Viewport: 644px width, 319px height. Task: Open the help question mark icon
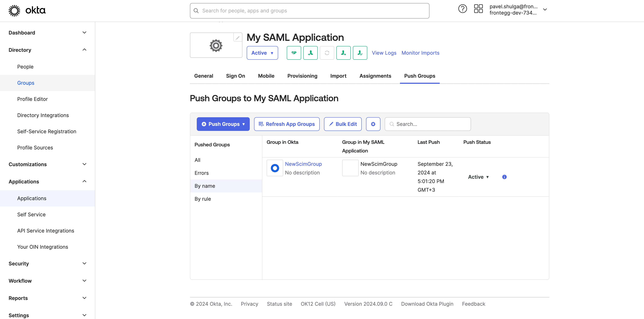463,9
